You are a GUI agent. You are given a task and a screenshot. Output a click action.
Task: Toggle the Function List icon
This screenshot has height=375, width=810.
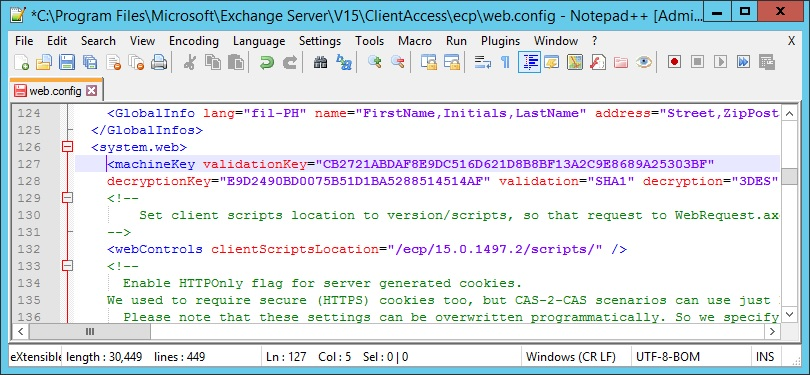click(598, 62)
